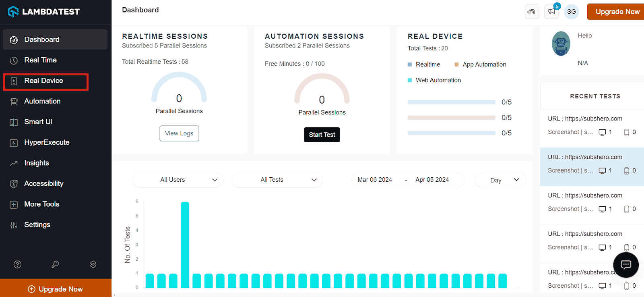Click the tallest chart bar
This screenshot has height=297, width=644.
click(185, 245)
